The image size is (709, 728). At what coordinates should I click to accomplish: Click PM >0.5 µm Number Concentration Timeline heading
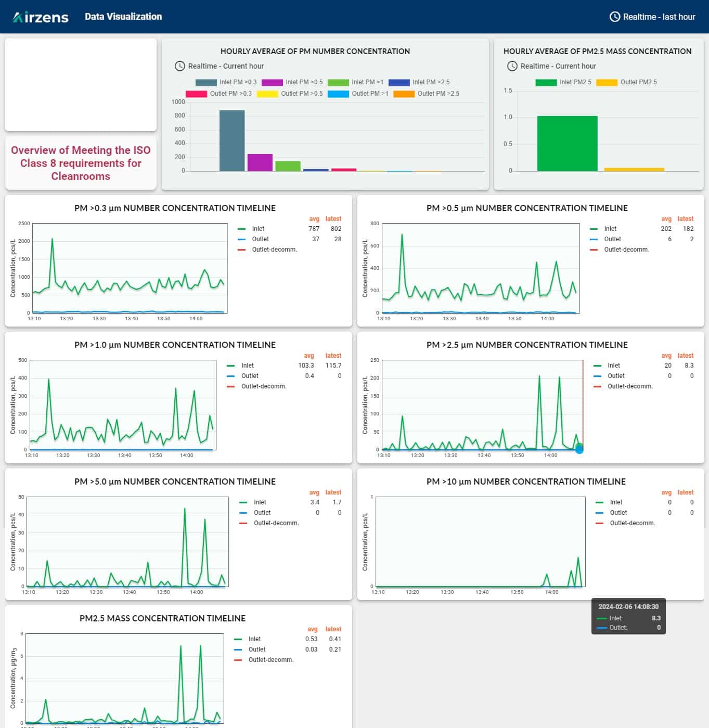527,208
